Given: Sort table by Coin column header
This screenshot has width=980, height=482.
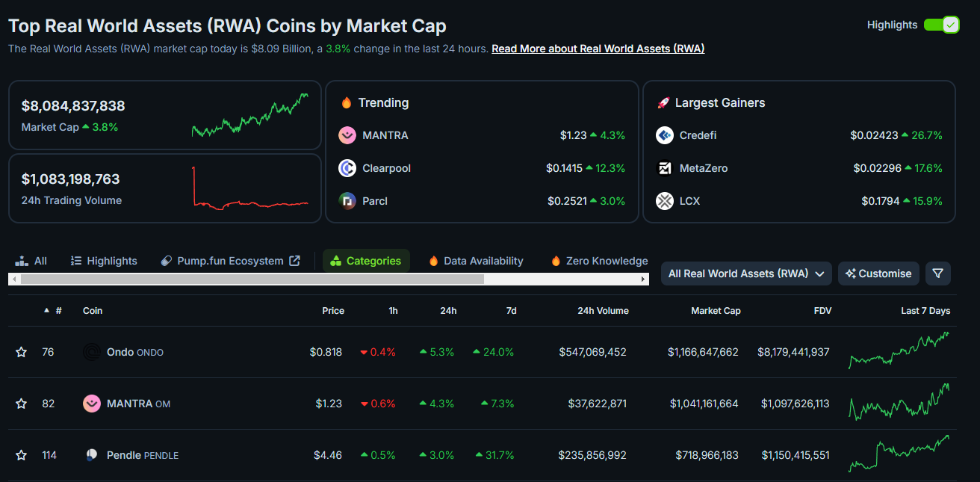Looking at the screenshot, I should pos(93,310).
